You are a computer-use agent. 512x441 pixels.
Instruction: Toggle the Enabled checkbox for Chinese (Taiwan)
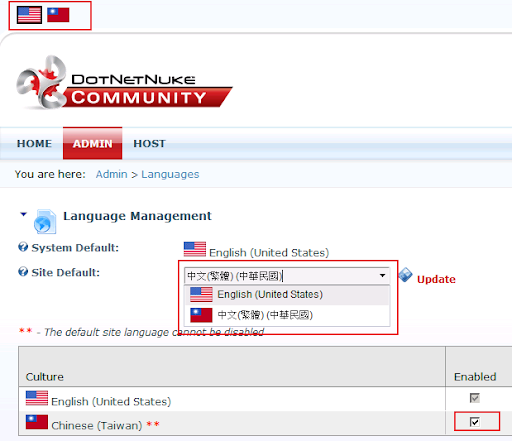(475, 422)
